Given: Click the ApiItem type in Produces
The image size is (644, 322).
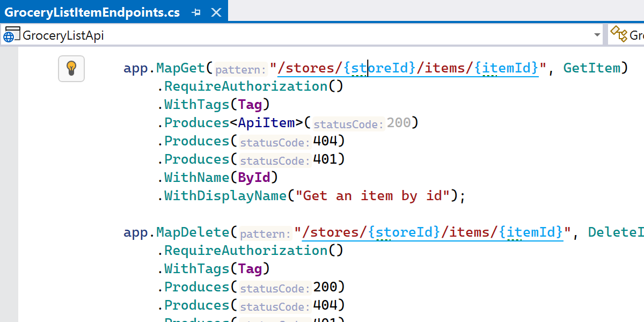Looking at the screenshot, I should point(267,123).
